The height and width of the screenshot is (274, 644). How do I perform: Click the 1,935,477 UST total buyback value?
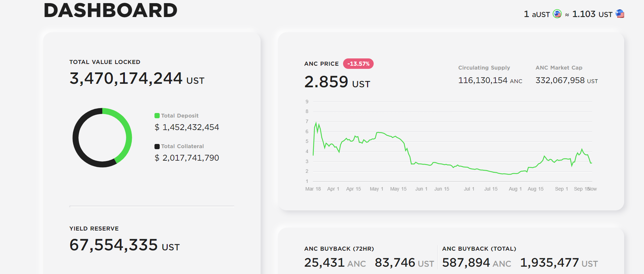pyautogui.click(x=559, y=263)
